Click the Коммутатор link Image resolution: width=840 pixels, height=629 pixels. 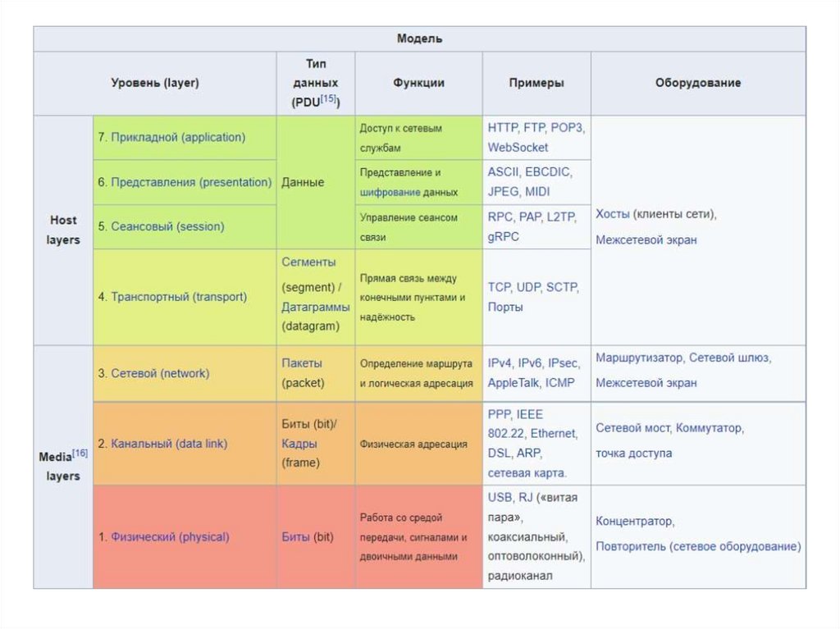point(710,428)
